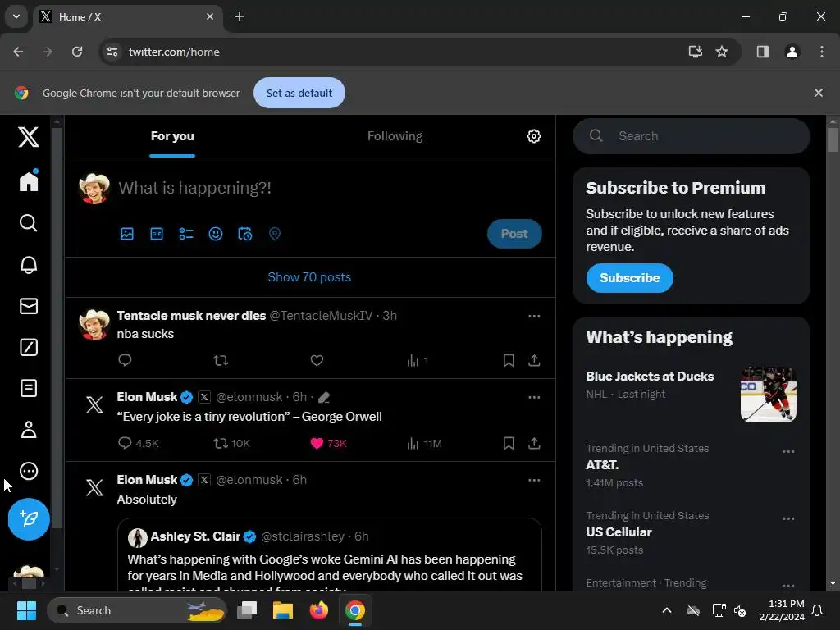840x630 pixels.
Task: Schedule post icon in composer
Action: coord(244,234)
